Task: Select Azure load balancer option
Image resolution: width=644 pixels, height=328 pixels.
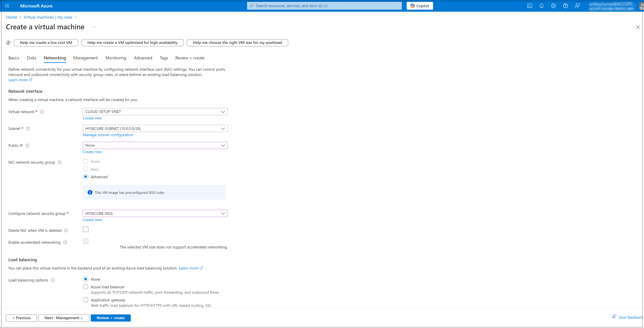Action: (86, 287)
